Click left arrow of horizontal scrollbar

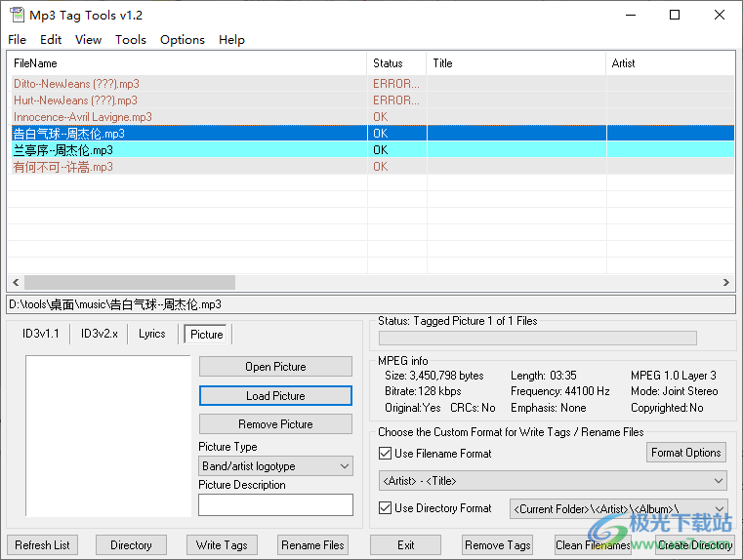click(x=16, y=283)
